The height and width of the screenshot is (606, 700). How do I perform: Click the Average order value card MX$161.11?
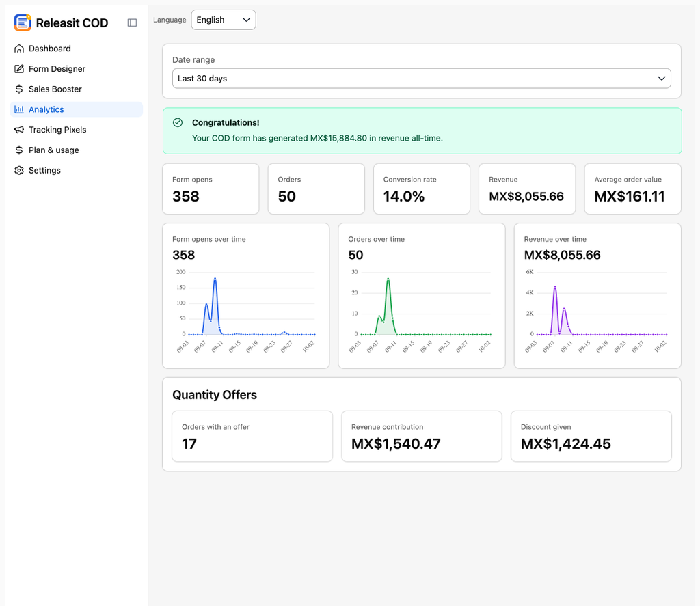[x=632, y=189]
